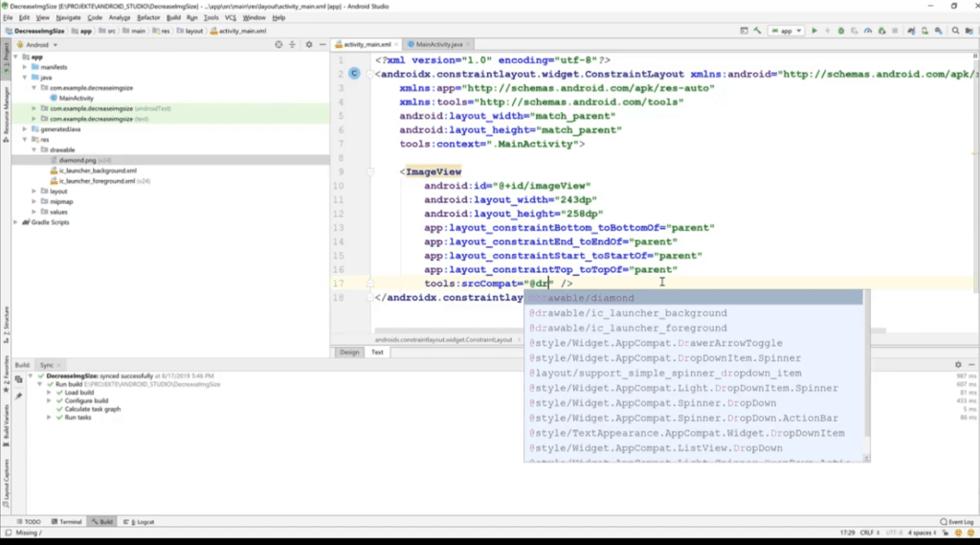Click the Make Project hammer icon
This screenshot has height=545, width=980.
point(758,31)
